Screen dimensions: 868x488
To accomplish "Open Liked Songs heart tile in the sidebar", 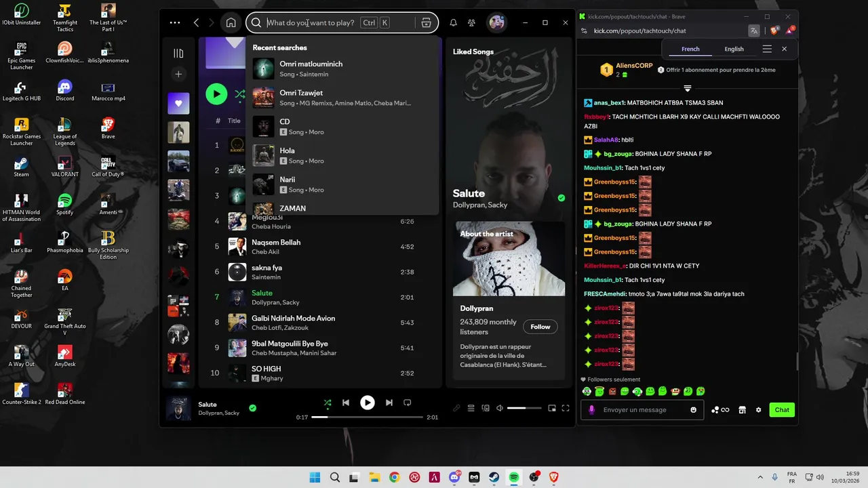I will (x=178, y=103).
